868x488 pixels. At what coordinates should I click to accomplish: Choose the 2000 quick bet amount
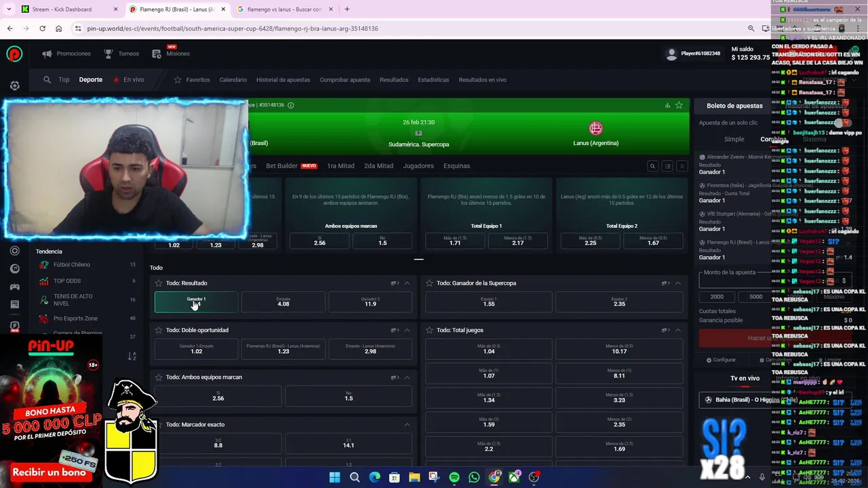(717, 297)
